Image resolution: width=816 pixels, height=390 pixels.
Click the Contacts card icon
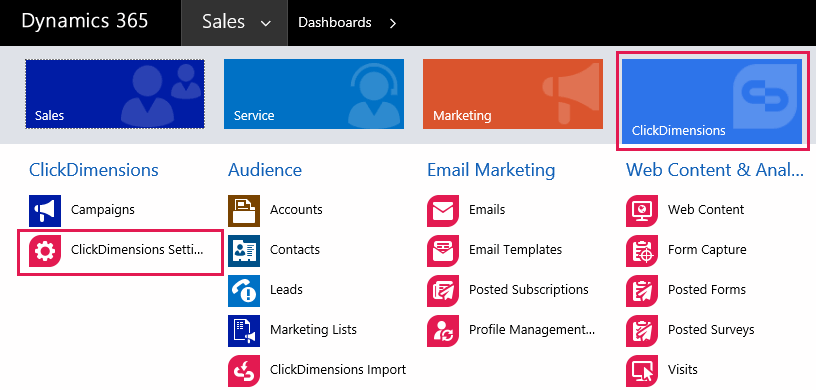244,250
